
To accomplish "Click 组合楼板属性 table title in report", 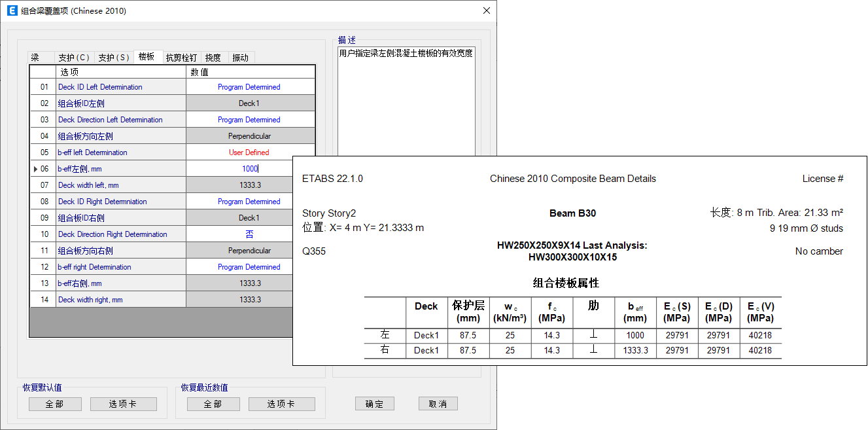I will click(x=566, y=283).
